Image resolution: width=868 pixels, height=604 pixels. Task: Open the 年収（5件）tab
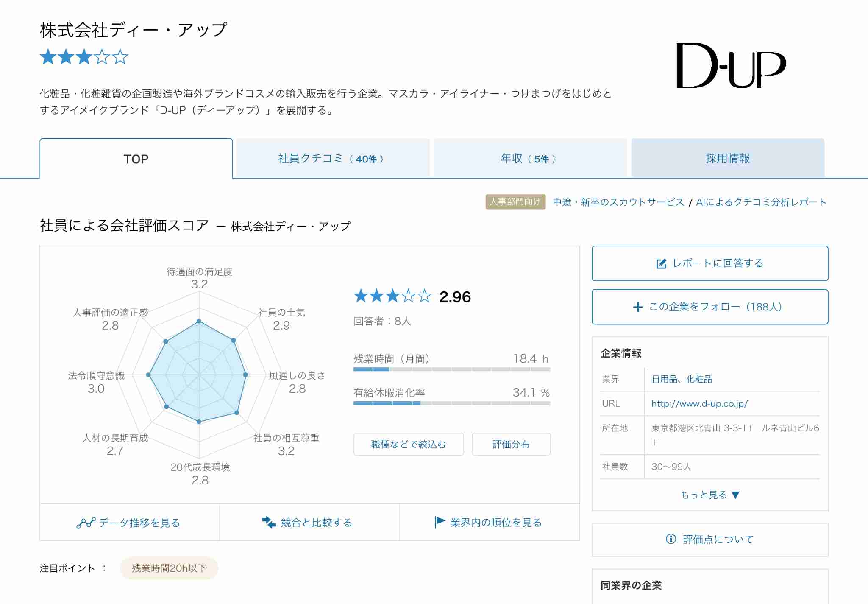(529, 159)
